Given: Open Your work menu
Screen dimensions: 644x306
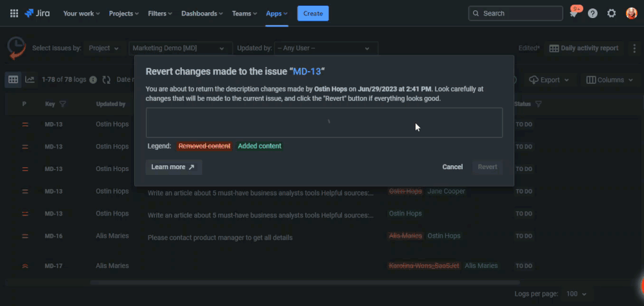Looking at the screenshot, I should tap(81, 14).
